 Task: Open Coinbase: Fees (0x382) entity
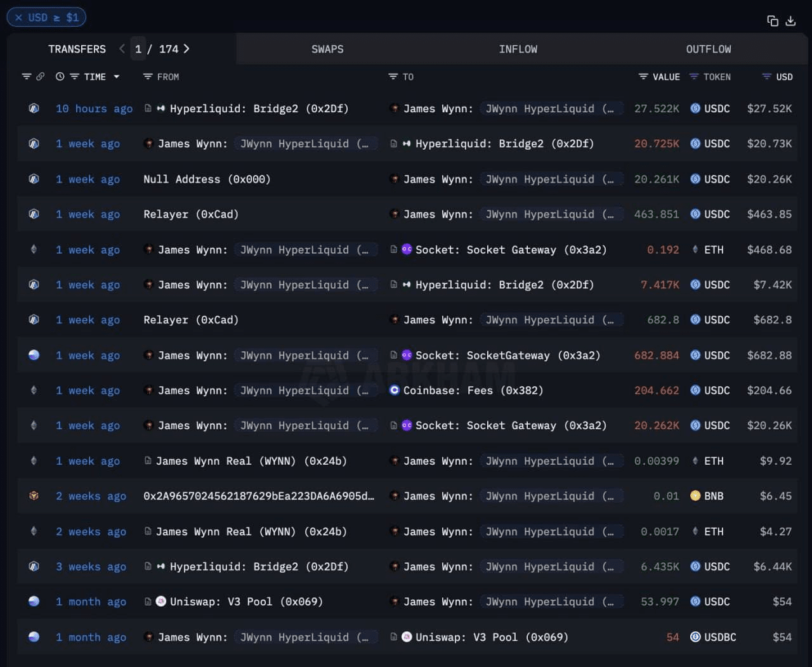(x=473, y=391)
